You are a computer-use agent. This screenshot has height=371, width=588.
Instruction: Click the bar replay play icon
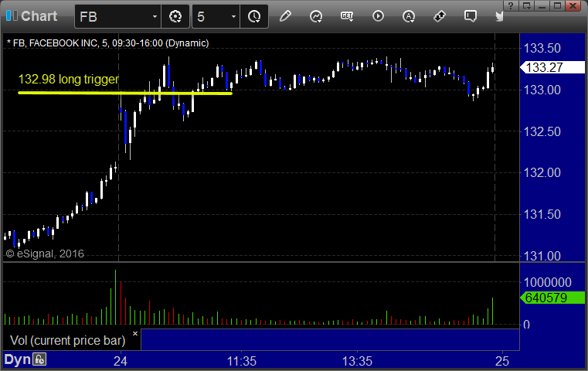tap(378, 16)
